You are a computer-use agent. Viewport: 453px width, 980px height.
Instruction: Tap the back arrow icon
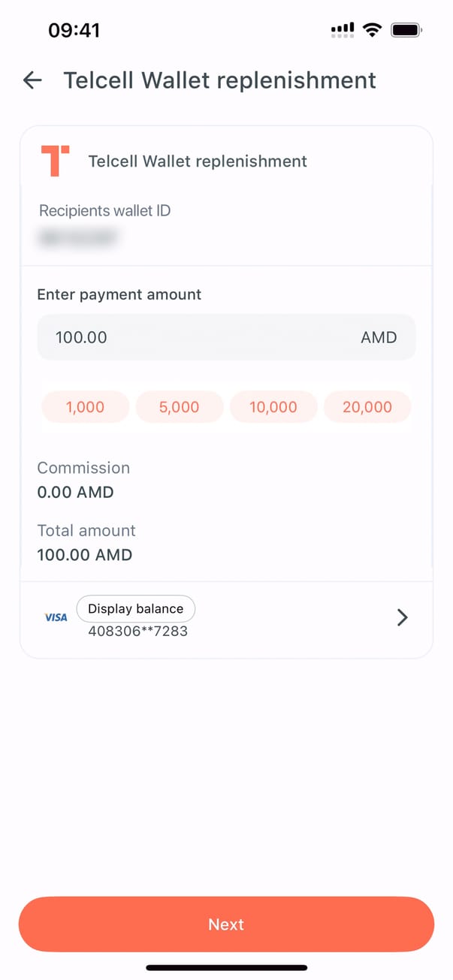pyautogui.click(x=32, y=80)
